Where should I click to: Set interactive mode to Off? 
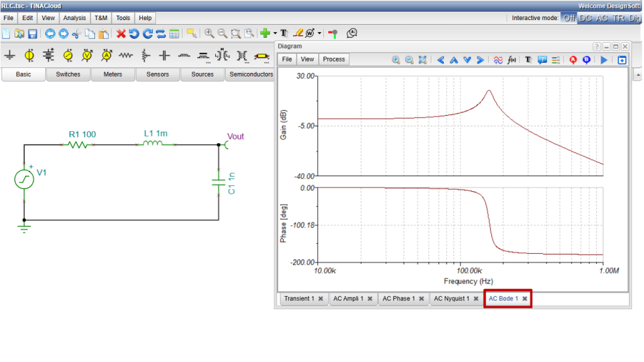coord(569,18)
